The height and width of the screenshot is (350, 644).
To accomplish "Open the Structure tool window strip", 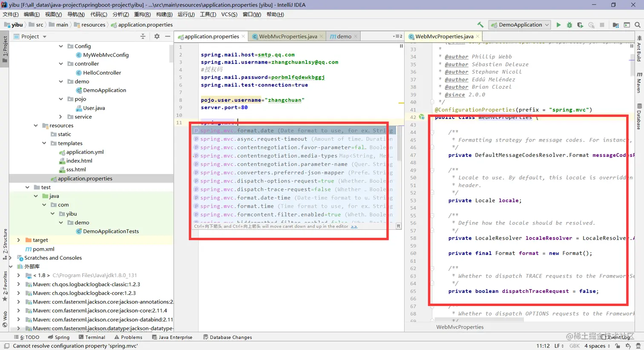I will pos(5,244).
